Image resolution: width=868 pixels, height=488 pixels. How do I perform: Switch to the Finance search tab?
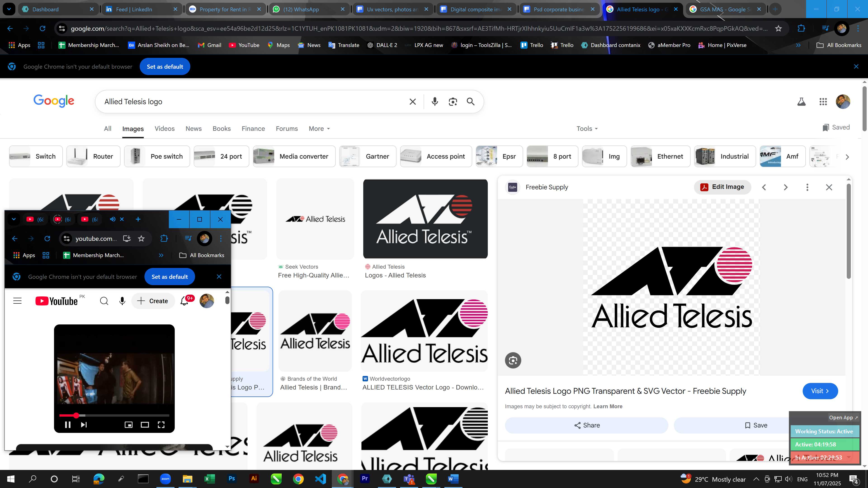coord(253,129)
